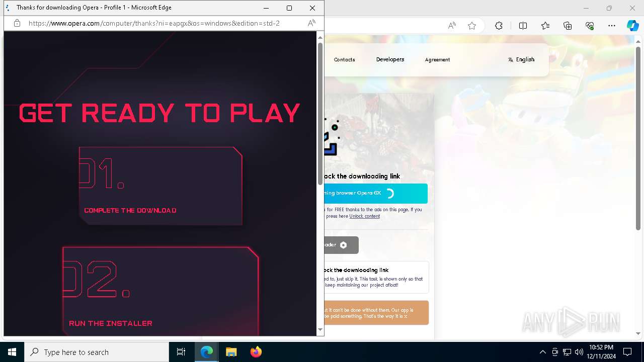Click Read Aloud icon in background Edge window

(x=452, y=26)
